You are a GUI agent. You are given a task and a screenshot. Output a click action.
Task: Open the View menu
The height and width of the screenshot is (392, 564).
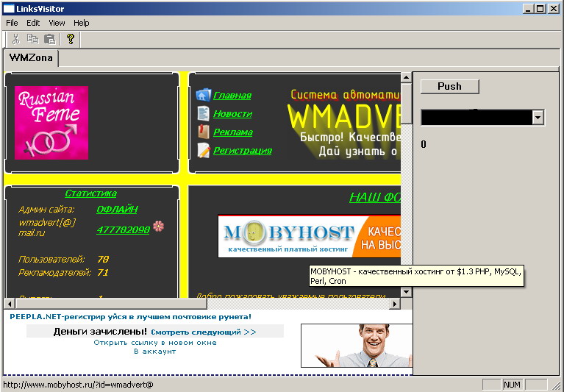pyautogui.click(x=57, y=23)
